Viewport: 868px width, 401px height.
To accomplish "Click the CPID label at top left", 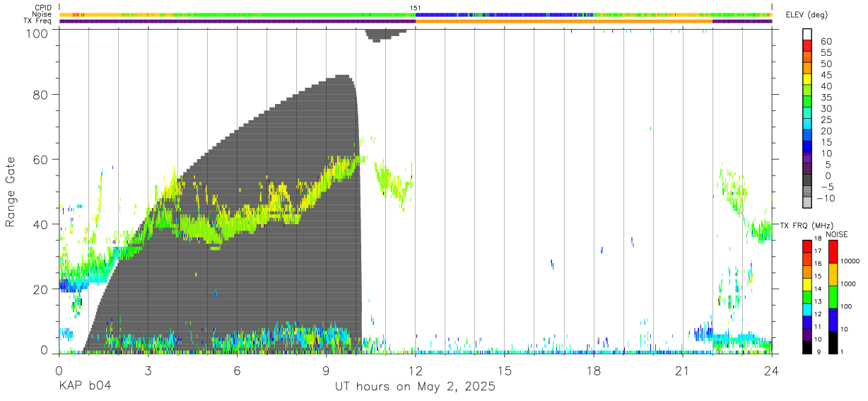I will click(42, 7).
